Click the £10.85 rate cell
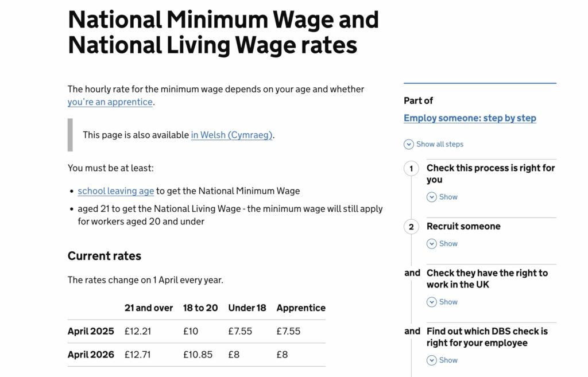The height and width of the screenshot is (377, 588). [x=198, y=355]
